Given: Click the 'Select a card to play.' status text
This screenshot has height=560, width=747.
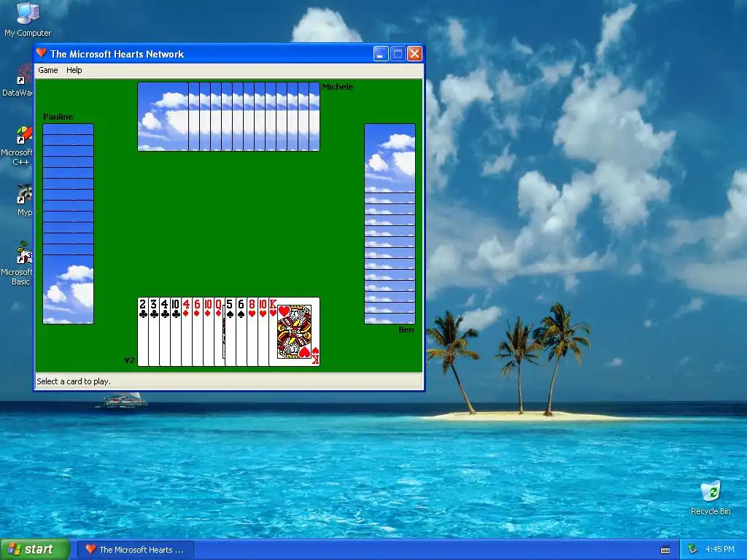Looking at the screenshot, I should click(x=74, y=381).
